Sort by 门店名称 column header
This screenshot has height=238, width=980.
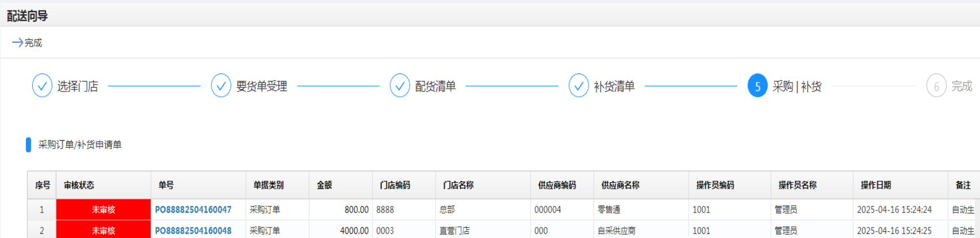[x=483, y=185]
